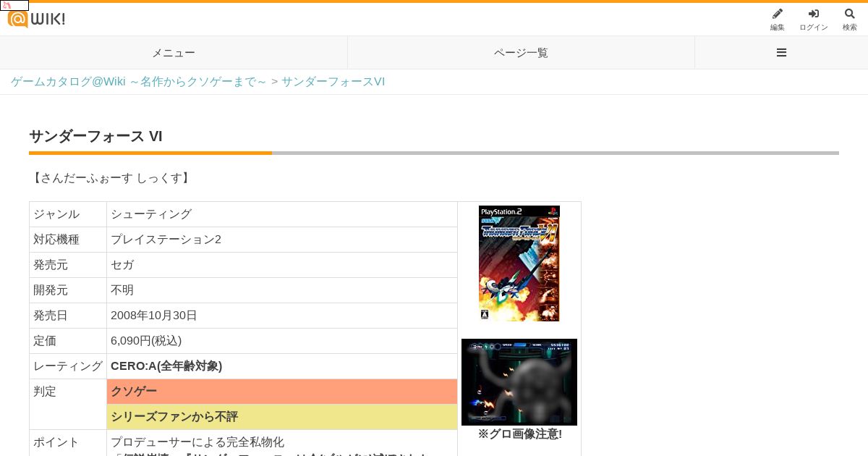The height and width of the screenshot is (456, 868).
Task: Click the 2008年10月30日 cell
Action: (x=282, y=316)
